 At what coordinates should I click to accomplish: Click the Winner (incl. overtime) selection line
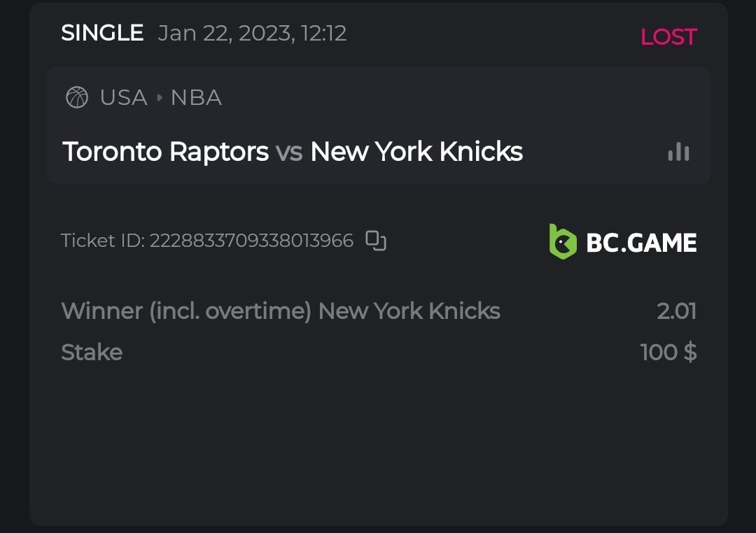280,311
